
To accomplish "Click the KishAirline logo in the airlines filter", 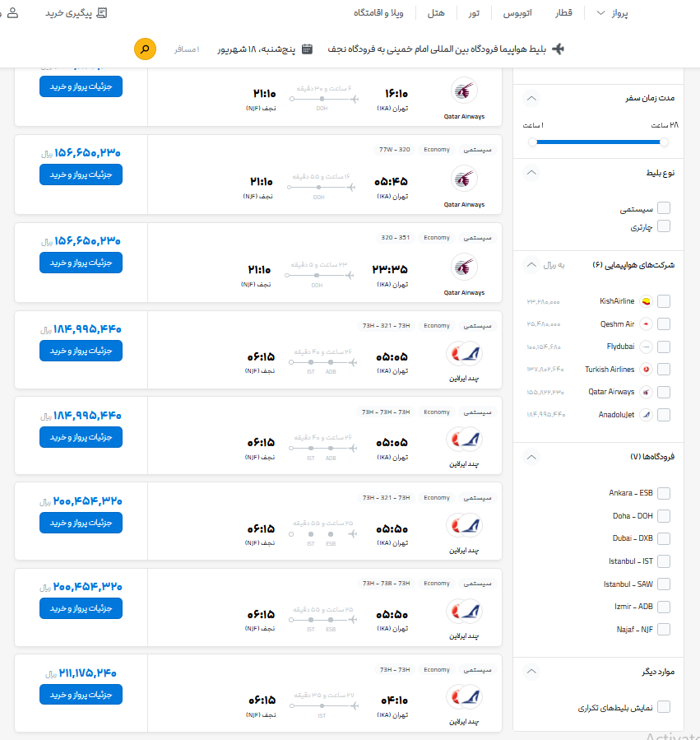I will [x=646, y=301].
